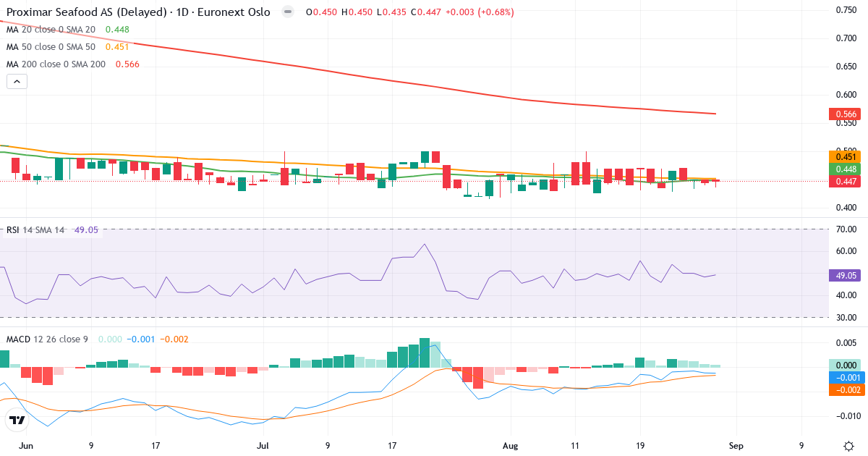Viewport: 868px width, 456px height.
Task: Click the 30.00 RSI scale value
Action: (846, 317)
